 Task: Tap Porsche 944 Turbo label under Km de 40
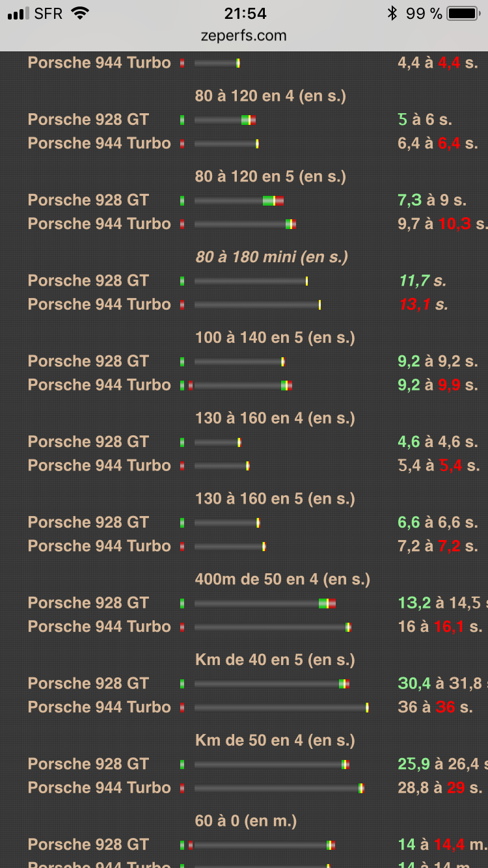pos(100,709)
